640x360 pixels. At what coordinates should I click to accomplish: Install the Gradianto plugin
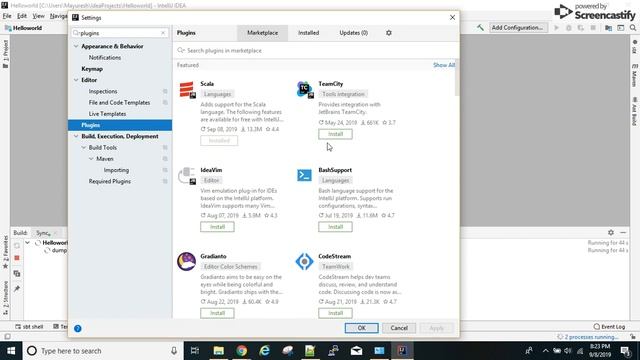(217, 313)
